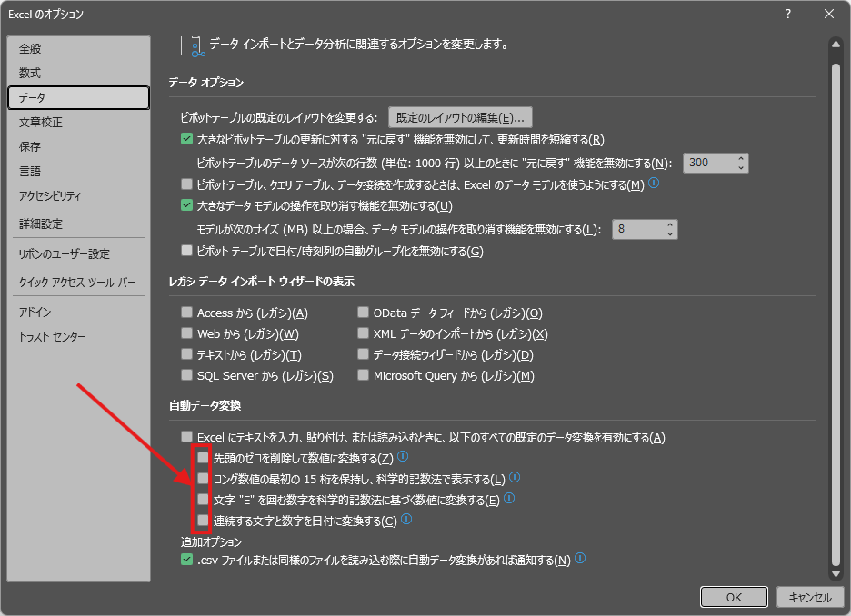Screen dimensions: 851x616
Task: Click the help question mark icon
Action: pyautogui.click(x=788, y=15)
